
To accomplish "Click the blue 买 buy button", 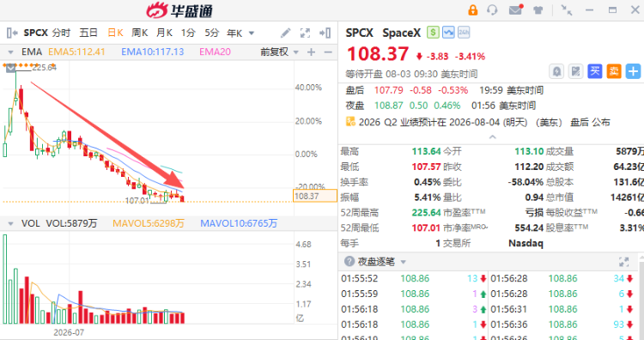I will tap(595, 71).
